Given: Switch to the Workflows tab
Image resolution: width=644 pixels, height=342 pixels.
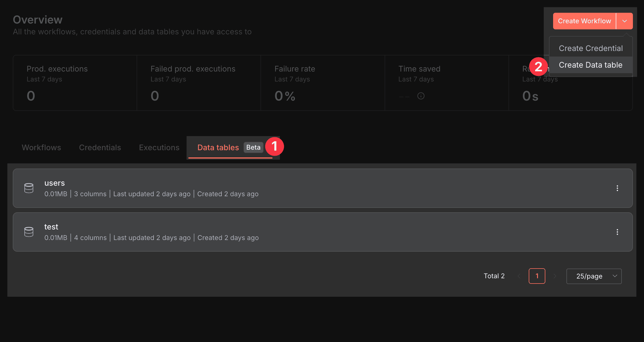Looking at the screenshot, I should 41,147.
